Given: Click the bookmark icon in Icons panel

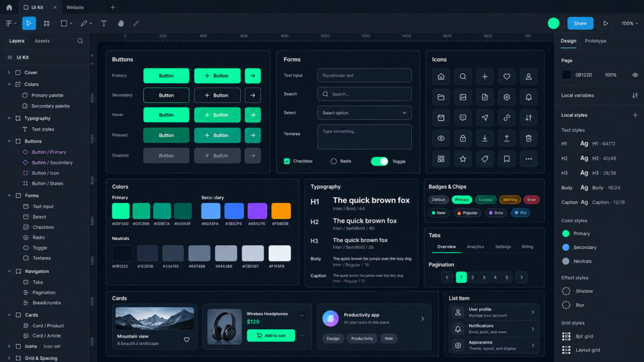Looking at the screenshot, I should click(x=506, y=159).
